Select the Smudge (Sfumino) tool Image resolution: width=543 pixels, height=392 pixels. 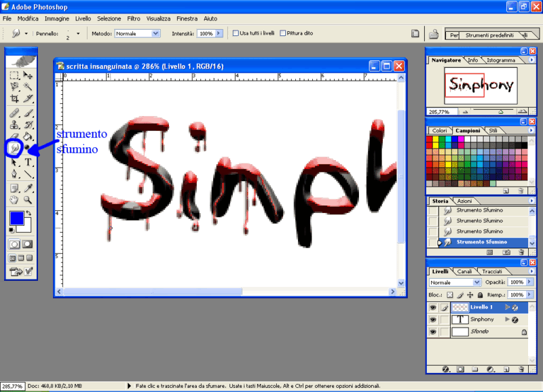pyautogui.click(x=14, y=148)
